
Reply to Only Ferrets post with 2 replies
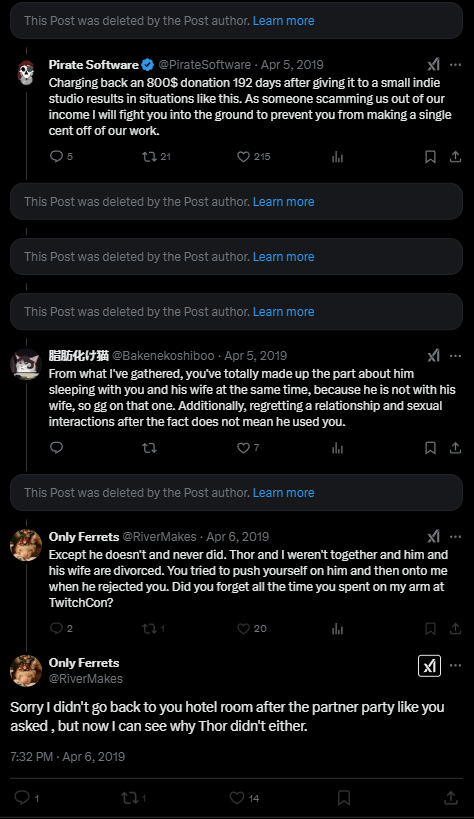pos(61,629)
